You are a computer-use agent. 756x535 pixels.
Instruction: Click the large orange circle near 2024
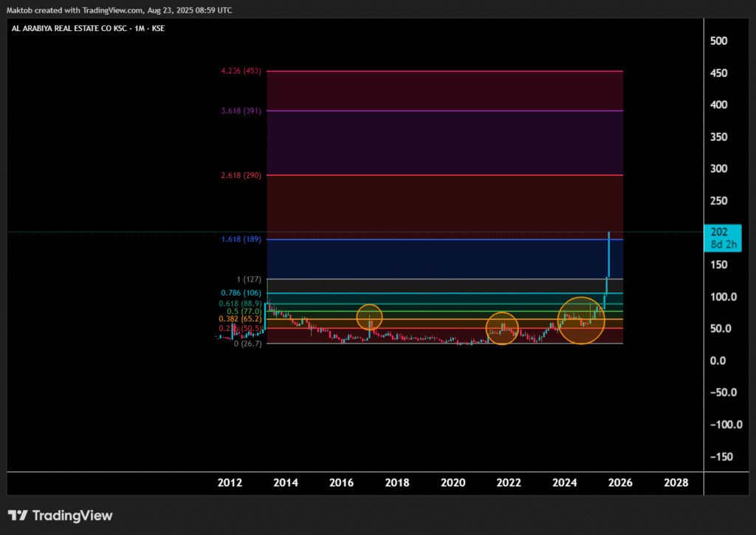point(581,320)
